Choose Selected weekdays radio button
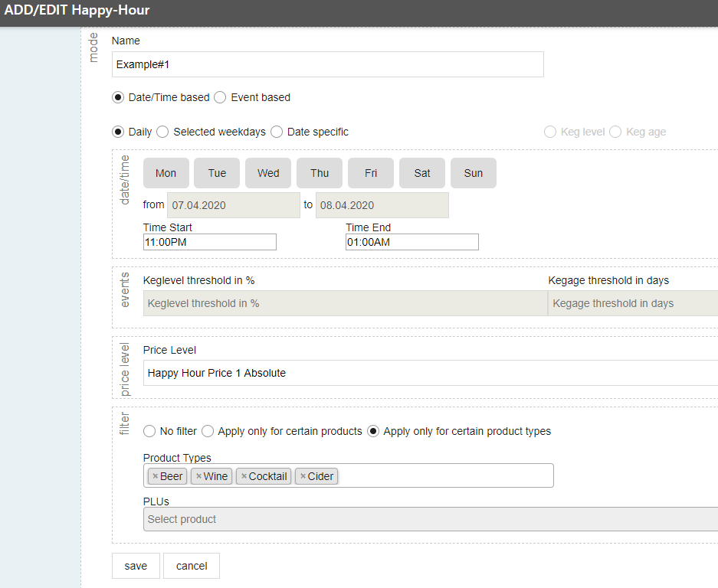718x588 pixels. click(x=162, y=132)
